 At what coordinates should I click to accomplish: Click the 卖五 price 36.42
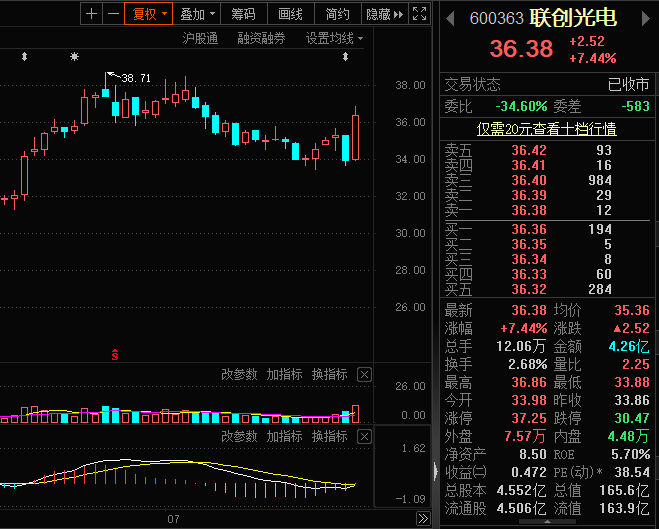point(528,150)
